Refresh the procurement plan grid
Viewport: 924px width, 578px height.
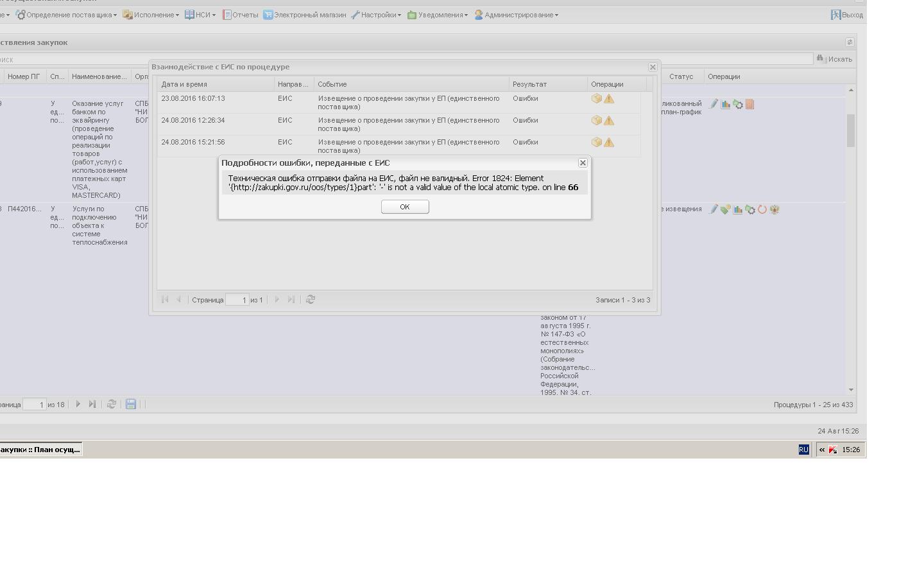point(112,404)
